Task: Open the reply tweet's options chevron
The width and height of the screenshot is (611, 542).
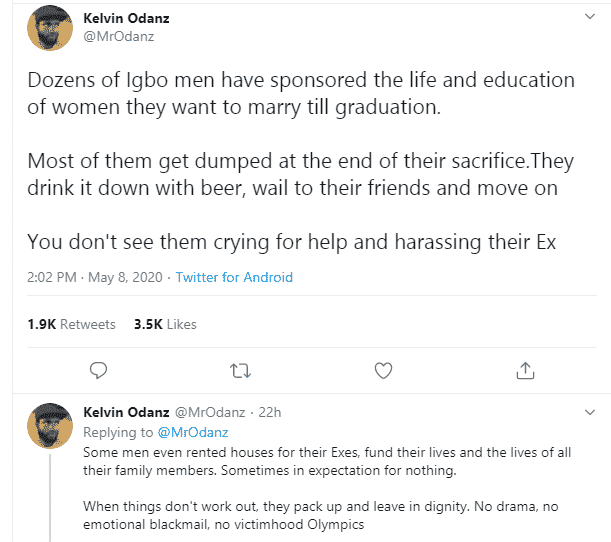Action: [x=590, y=412]
